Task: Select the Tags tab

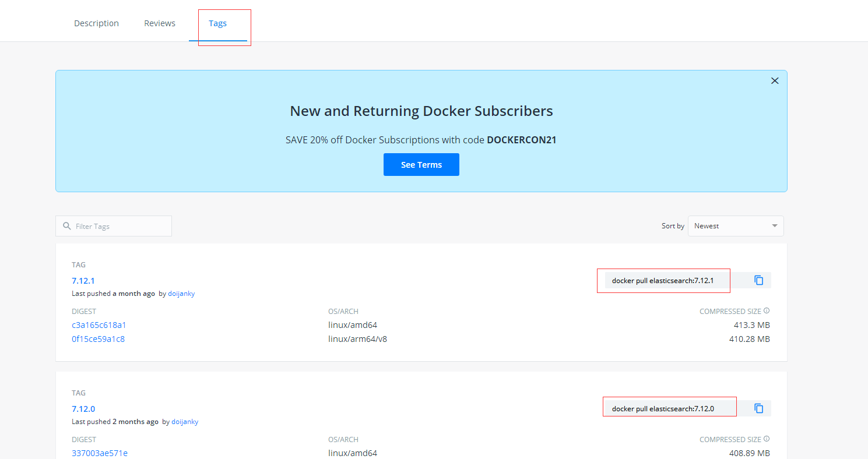Action: point(218,23)
